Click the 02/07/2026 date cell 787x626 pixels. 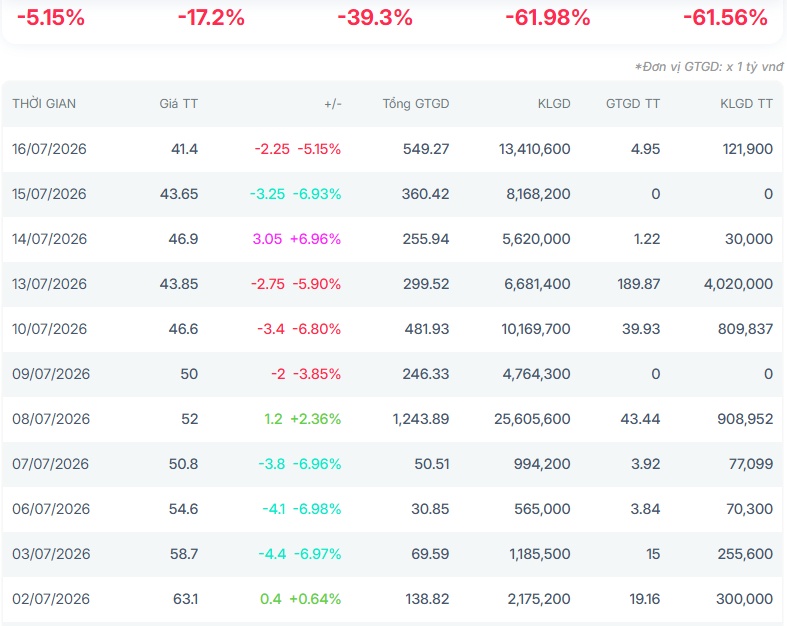(51, 599)
